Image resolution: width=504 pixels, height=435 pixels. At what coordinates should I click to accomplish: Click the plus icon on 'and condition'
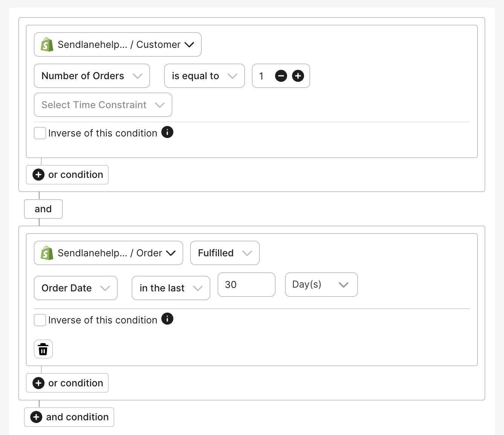36,417
